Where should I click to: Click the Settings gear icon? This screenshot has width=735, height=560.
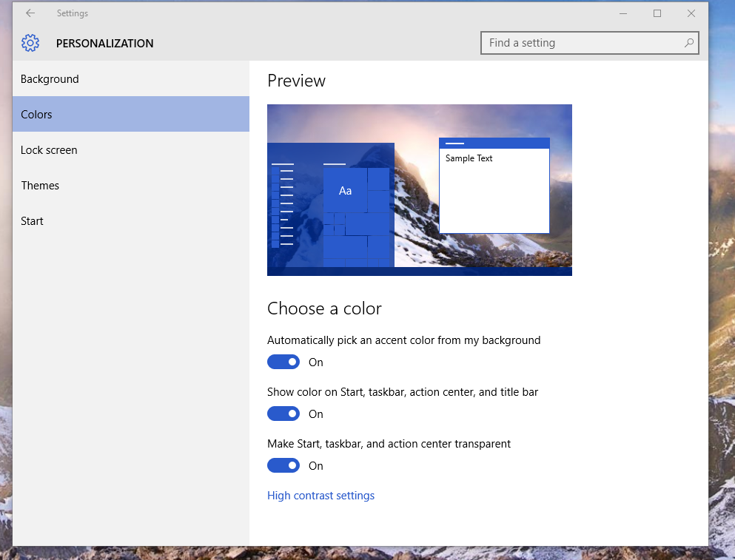pyautogui.click(x=30, y=43)
